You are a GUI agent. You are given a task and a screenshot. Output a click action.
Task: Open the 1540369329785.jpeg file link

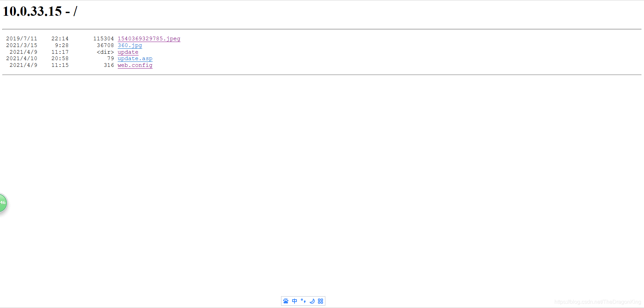click(149, 39)
